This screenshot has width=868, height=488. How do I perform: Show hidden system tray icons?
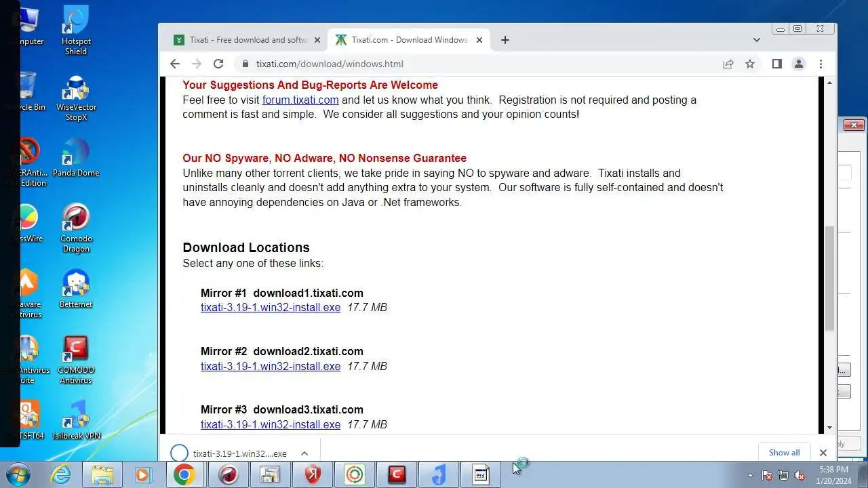tap(750, 475)
